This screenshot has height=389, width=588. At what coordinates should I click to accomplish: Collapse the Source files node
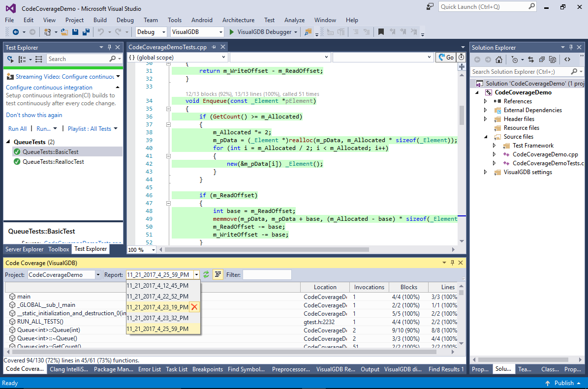click(486, 137)
